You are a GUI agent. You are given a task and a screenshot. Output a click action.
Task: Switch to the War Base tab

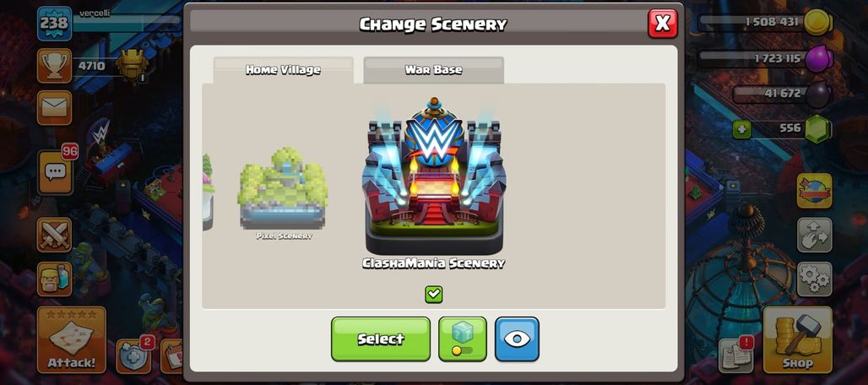(x=433, y=70)
